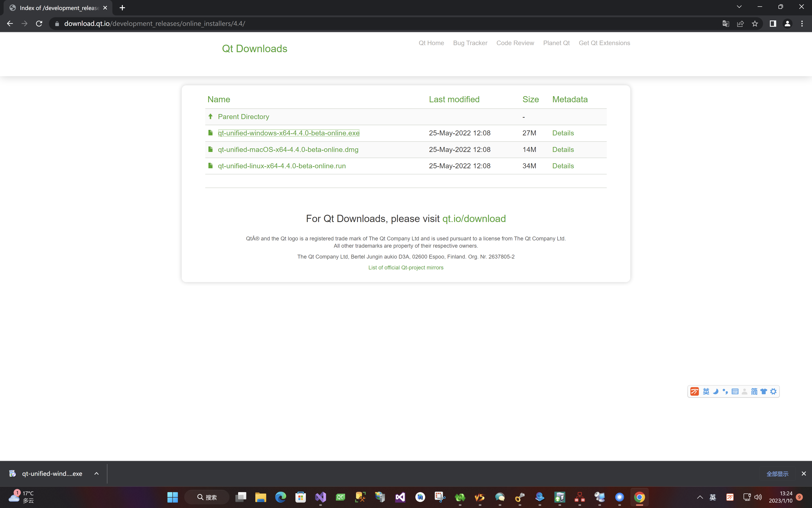812x508 pixels.
Task: Open clock showing 13:24 2023/1/10
Action: 781,497
